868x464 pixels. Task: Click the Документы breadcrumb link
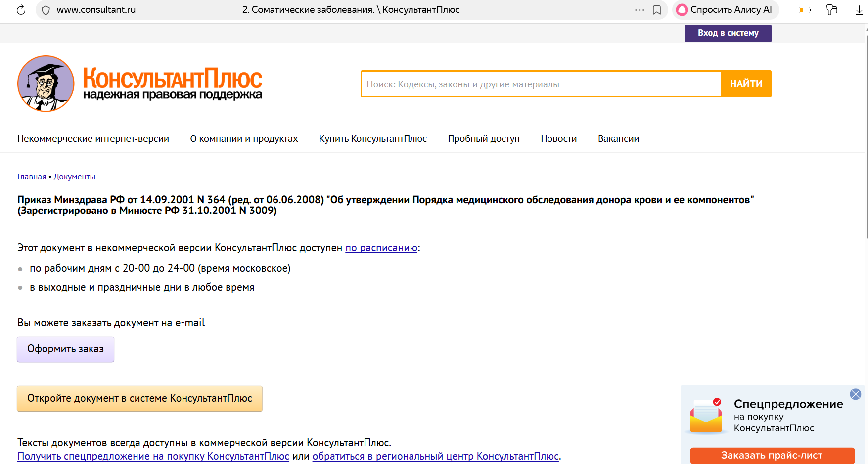74,177
